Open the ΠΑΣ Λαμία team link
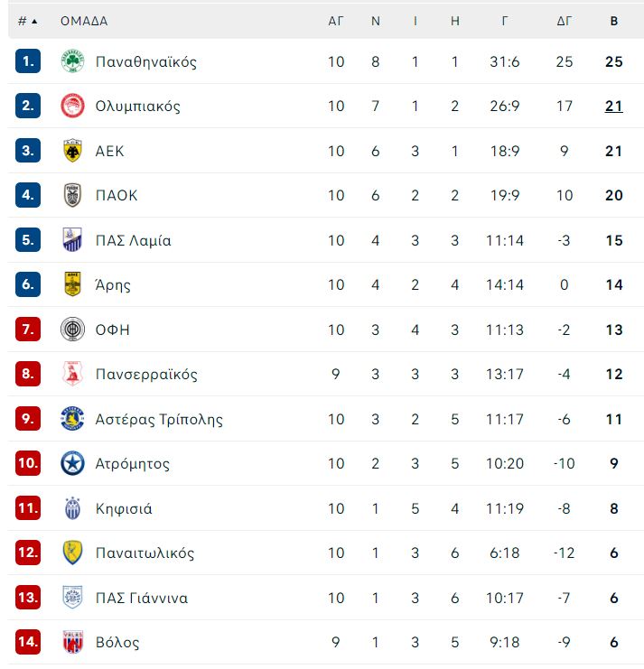 click(x=133, y=240)
